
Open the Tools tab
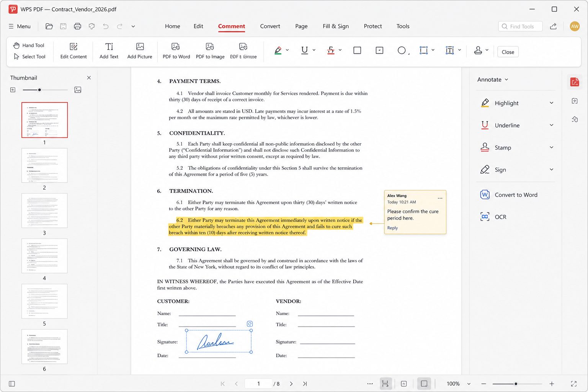(x=403, y=26)
